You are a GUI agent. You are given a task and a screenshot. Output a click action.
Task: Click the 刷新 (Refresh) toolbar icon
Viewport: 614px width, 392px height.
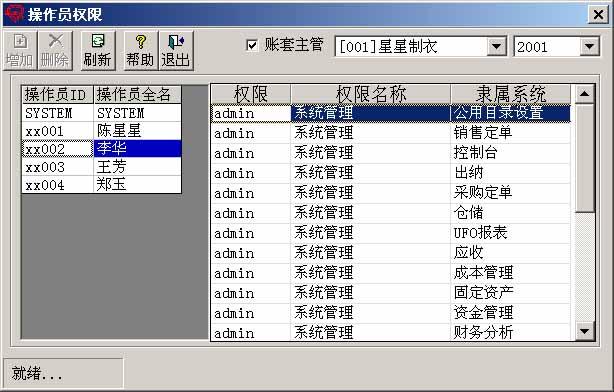pyautogui.click(x=98, y=51)
